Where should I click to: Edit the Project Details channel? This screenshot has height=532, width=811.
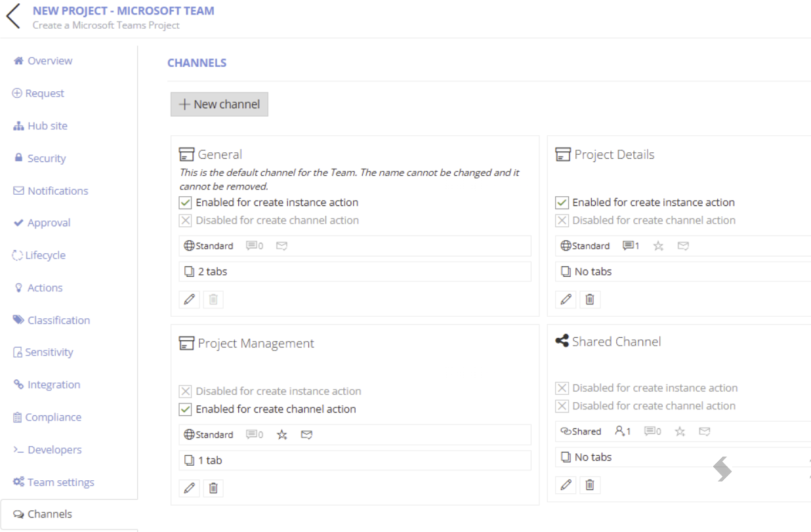point(566,300)
